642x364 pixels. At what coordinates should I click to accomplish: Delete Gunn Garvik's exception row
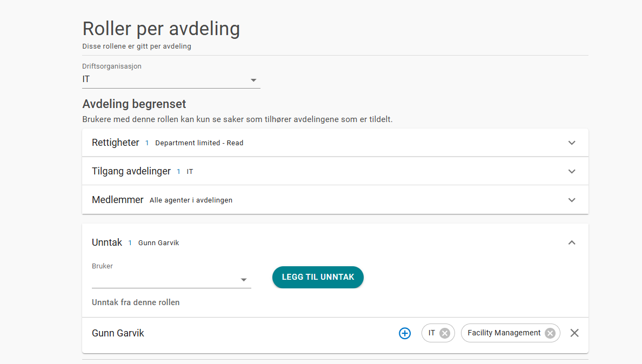[574, 333]
